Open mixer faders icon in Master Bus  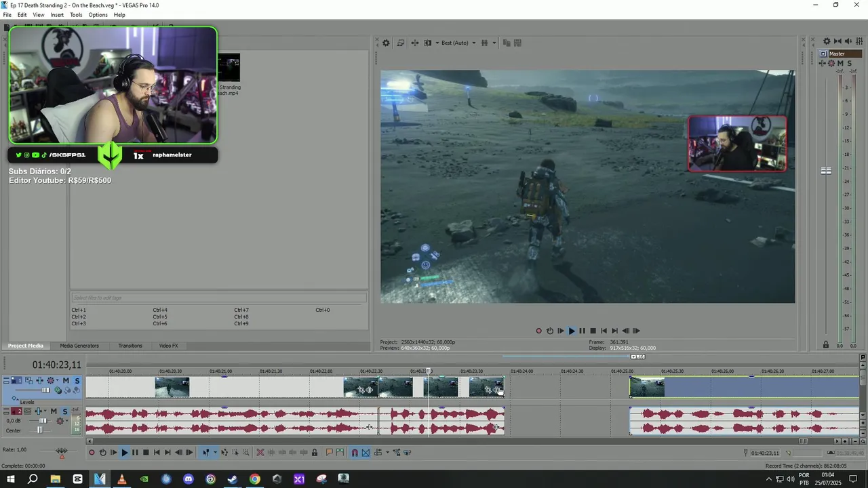[x=859, y=41]
